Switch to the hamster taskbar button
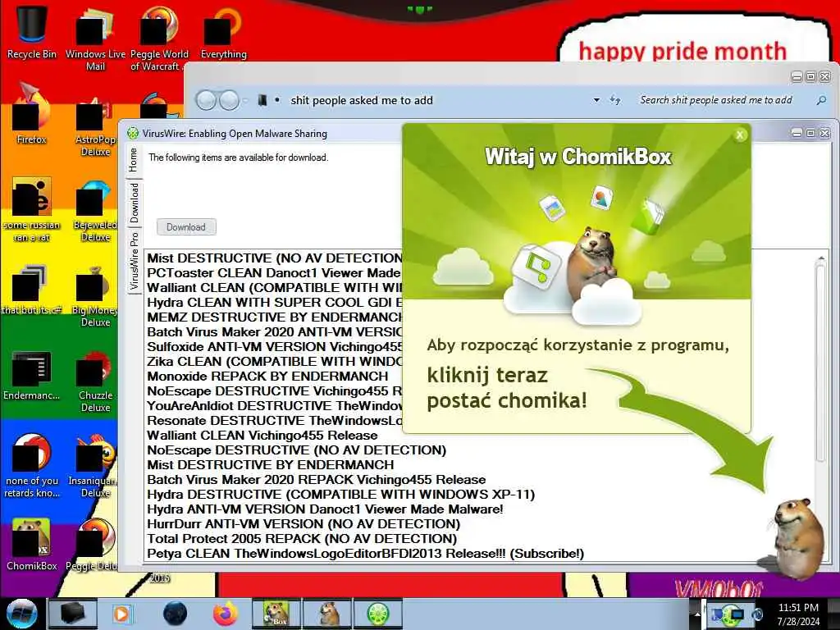This screenshot has width=840, height=630. tap(328, 614)
